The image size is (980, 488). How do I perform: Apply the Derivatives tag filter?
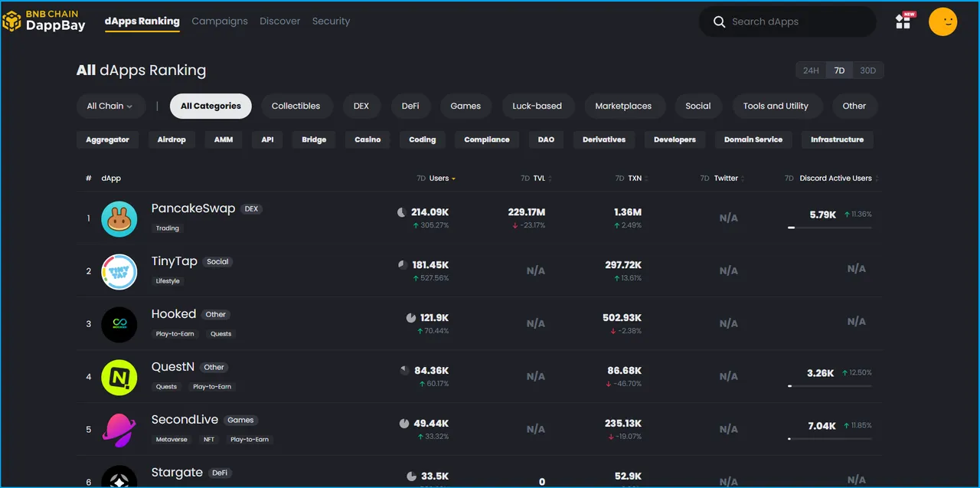(604, 139)
